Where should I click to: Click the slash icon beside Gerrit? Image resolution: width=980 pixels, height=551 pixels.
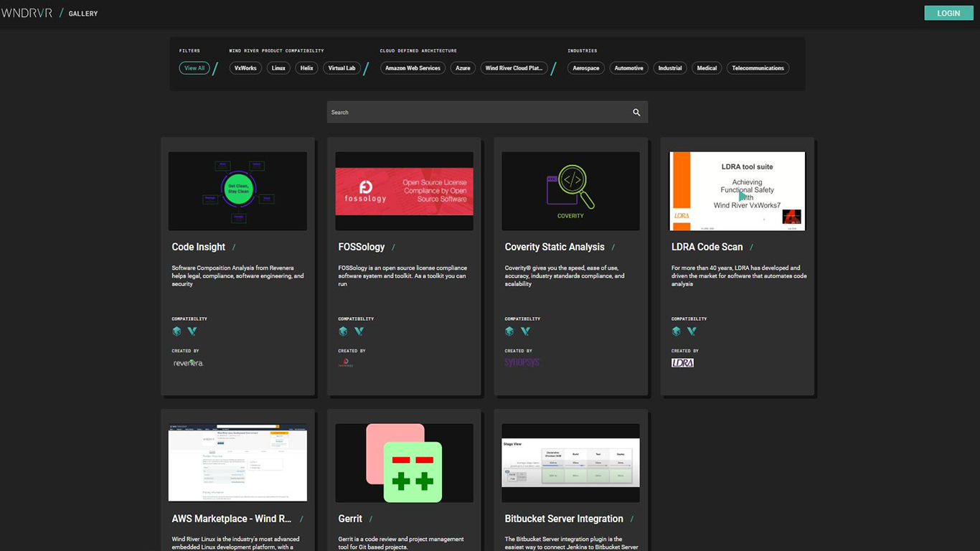pyautogui.click(x=370, y=519)
